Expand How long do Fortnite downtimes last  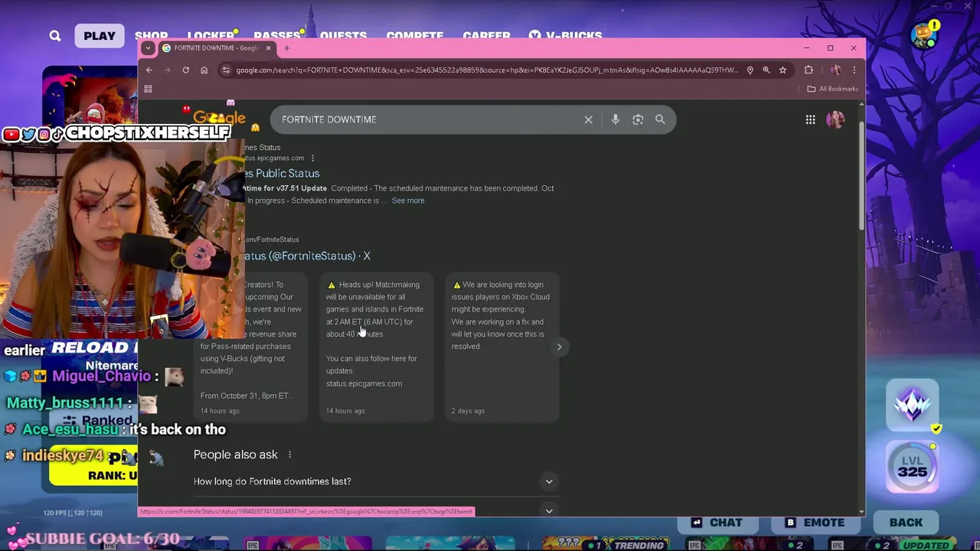(x=377, y=481)
